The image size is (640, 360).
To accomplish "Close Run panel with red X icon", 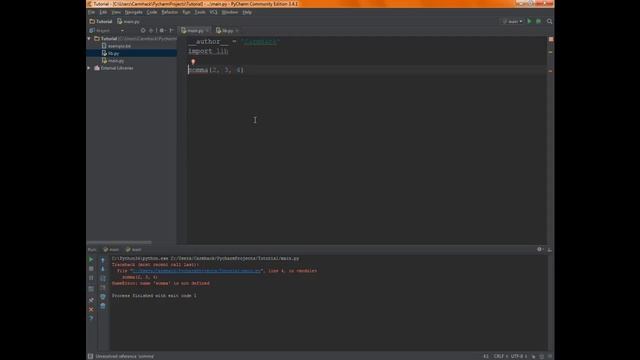I will click(91, 309).
